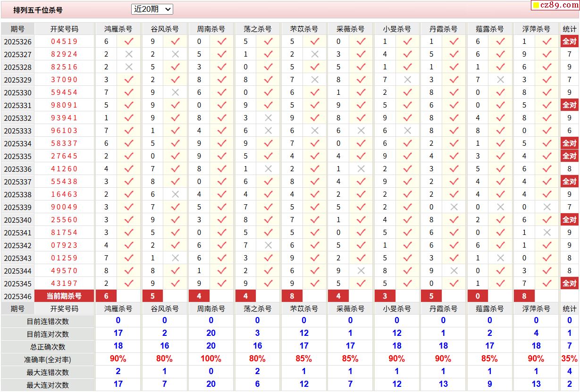580x392 pixels.
Task: Click the 统计 header in the top row
Action: (570, 29)
